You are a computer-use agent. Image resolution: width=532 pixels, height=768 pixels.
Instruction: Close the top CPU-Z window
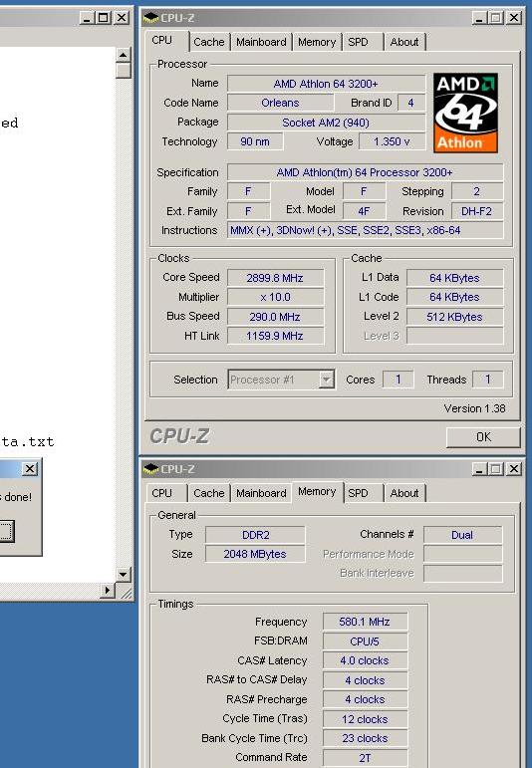pos(514,18)
